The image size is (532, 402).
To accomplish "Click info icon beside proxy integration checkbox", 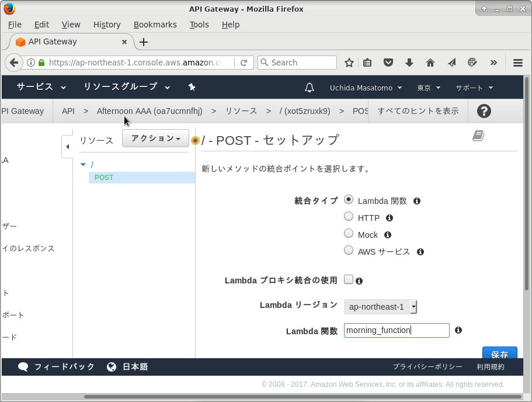I will (359, 281).
